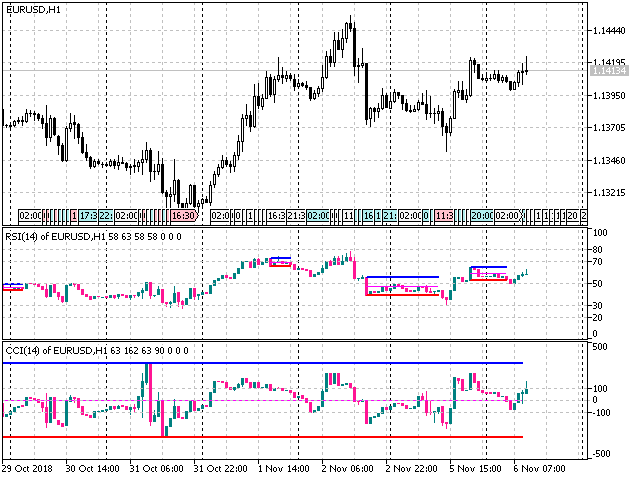
Task: Click the 1.14440 price axis label
Action: pos(609,31)
